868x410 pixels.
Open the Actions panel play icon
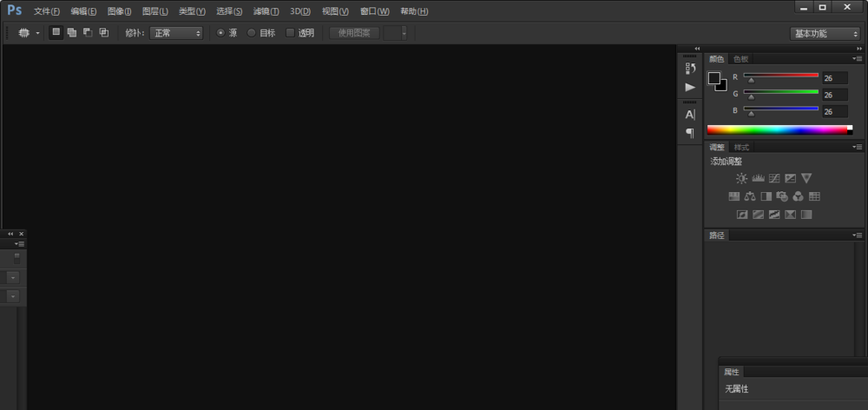click(x=690, y=87)
